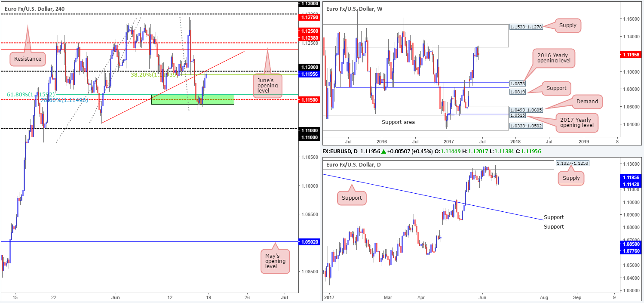Click the 2018 date label on the weekly time axis

[x=515, y=141]
